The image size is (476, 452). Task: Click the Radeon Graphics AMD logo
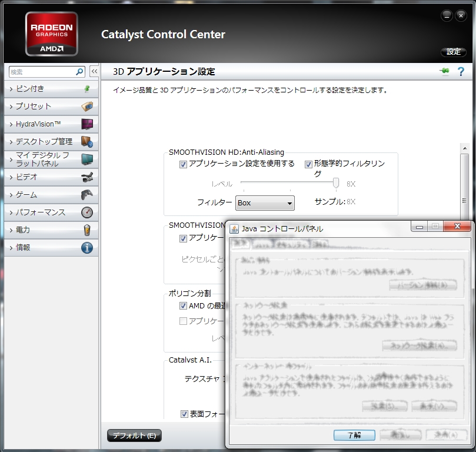[x=52, y=34]
